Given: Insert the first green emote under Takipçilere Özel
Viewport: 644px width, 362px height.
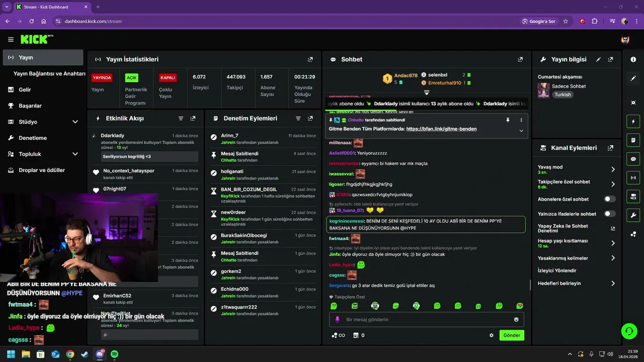Looking at the screenshot, I should pos(334,306).
